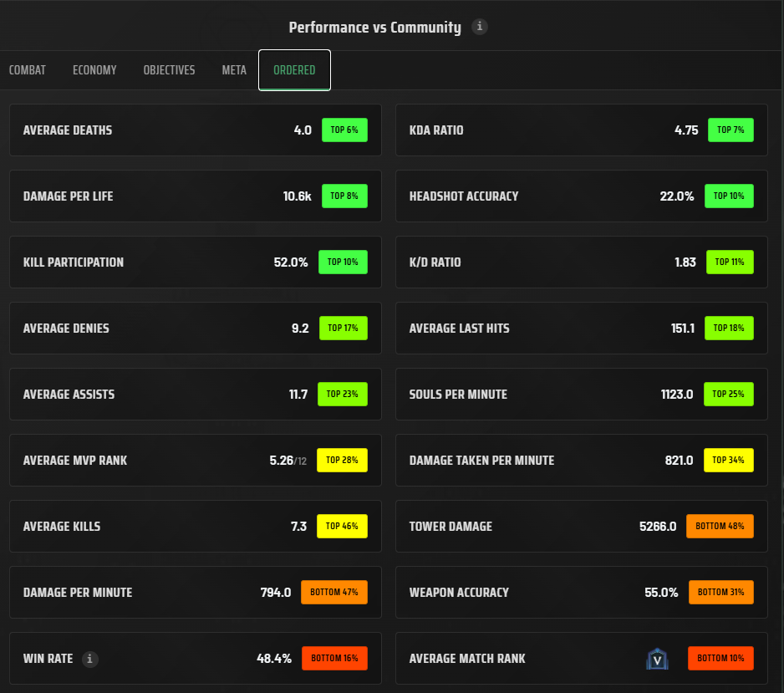784x693 pixels.
Task: Open the Economy tab
Action: [94, 70]
